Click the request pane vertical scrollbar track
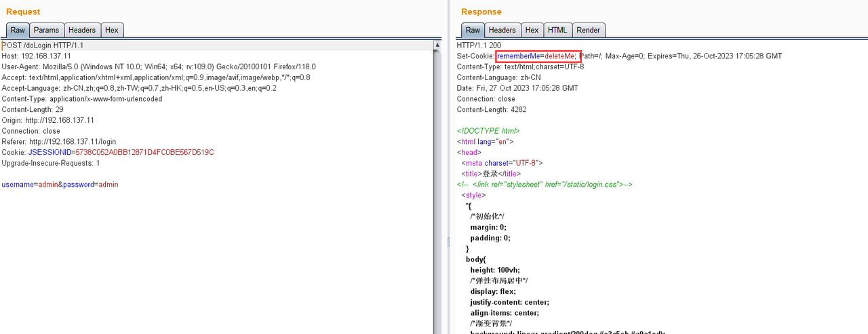The width and height of the screenshot is (868, 334). coord(437,190)
